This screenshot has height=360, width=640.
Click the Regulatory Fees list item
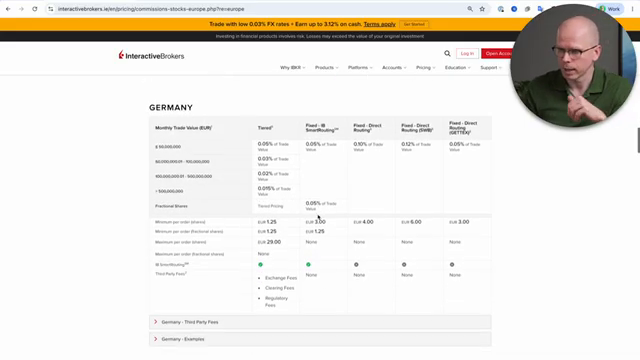coord(276,302)
